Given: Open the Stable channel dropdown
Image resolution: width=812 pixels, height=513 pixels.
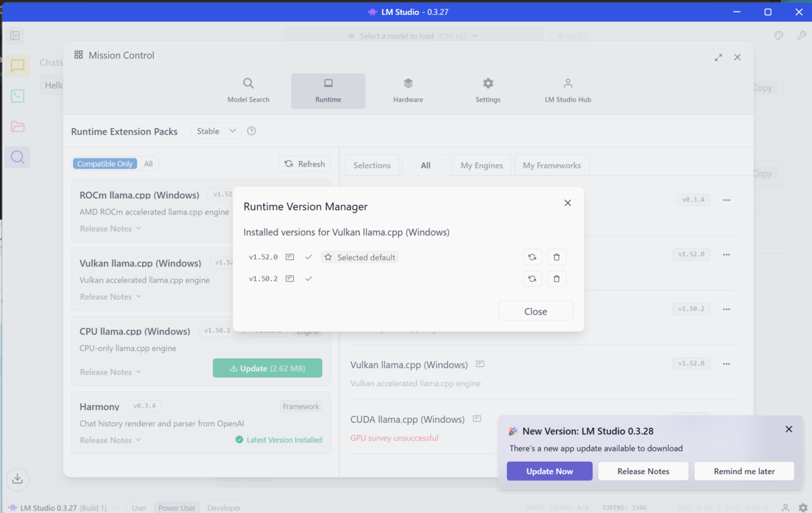Looking at the screenshot, I should 216,131.
